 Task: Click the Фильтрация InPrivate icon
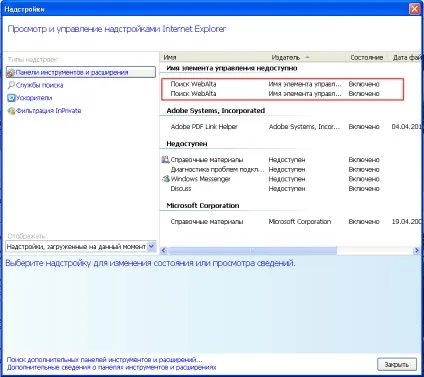click(11, 111)
